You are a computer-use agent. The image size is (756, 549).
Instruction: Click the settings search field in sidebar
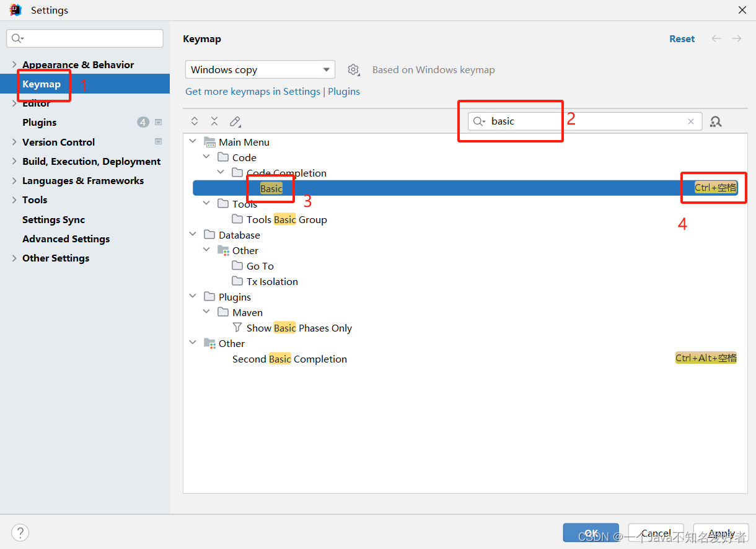click(x=85, y=38)
